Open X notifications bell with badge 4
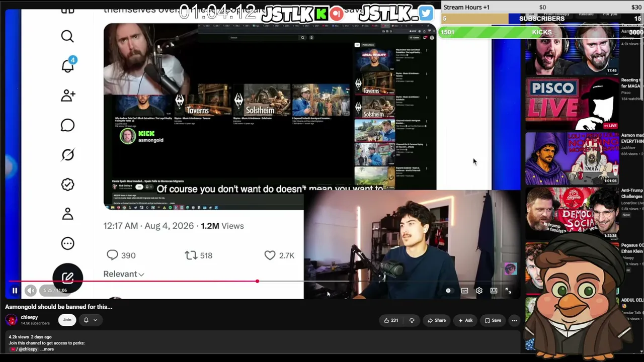The width and height of the screenshot is (644, 362). [68, 65]
